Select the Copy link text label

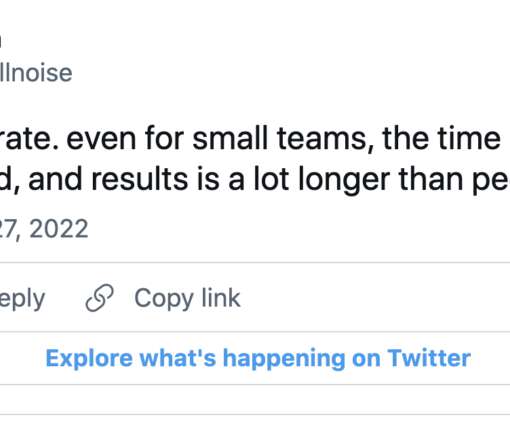pos(187,298)
